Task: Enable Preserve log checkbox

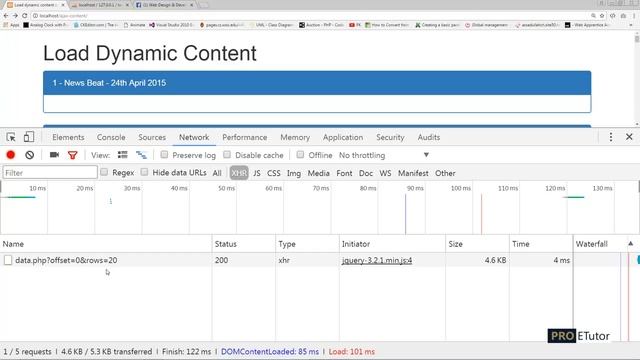Action: pyautogui.click(x=164, y=154)
